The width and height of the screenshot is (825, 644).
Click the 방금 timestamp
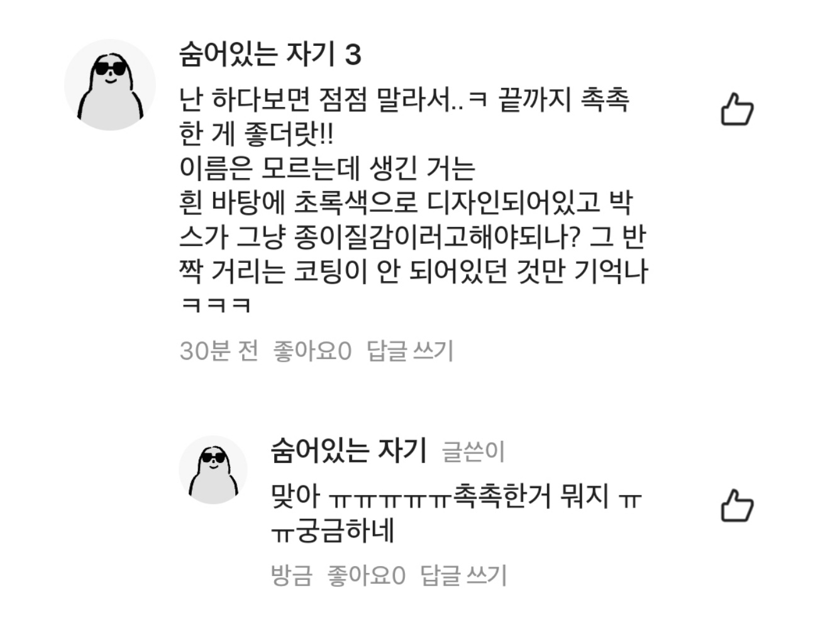point(291,575)
